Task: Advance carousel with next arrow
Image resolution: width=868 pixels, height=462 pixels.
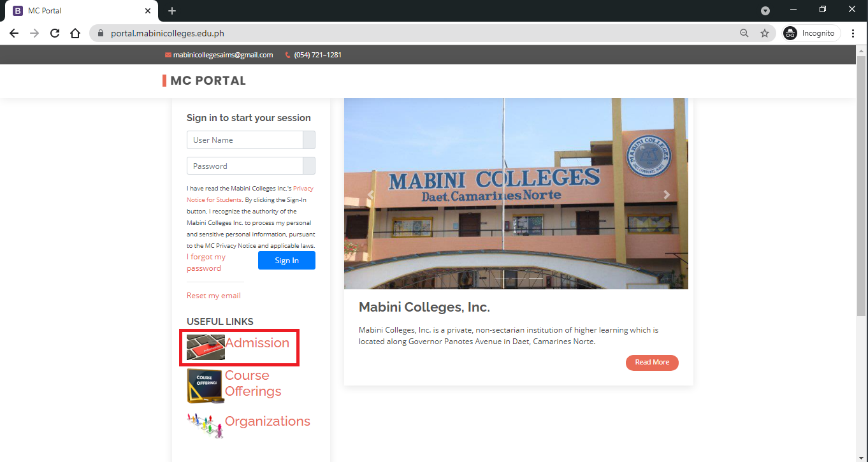Action: coord(667,195)
